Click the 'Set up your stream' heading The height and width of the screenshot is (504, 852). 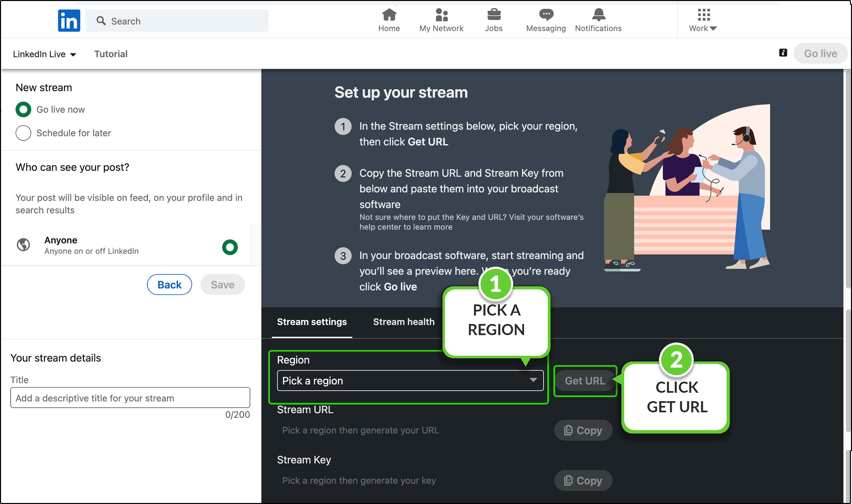401,92
